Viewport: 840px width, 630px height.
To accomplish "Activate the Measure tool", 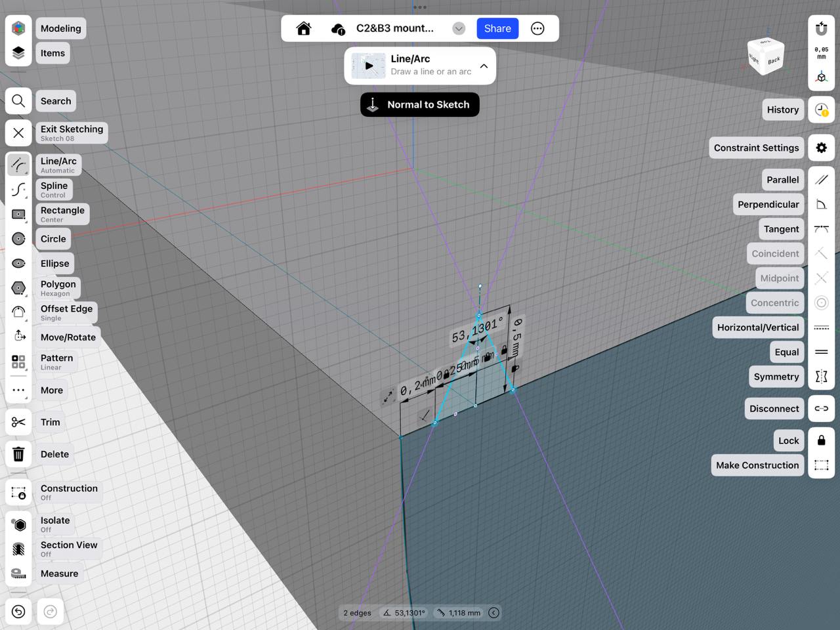I will (18, 573).
